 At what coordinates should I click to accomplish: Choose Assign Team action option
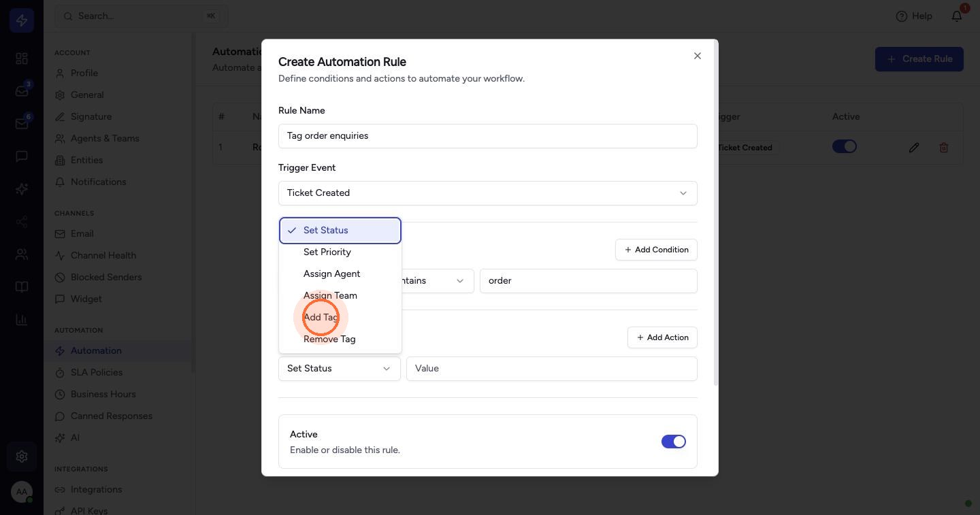(x=340, y=295)
